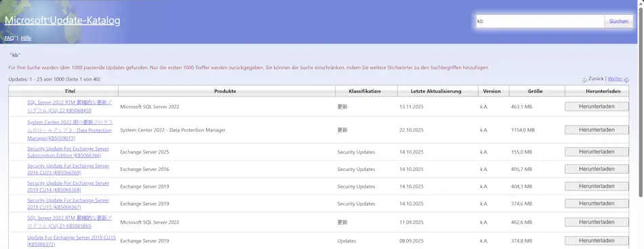
Task: Sort results by Produkte column
Action: coord(225,91)
